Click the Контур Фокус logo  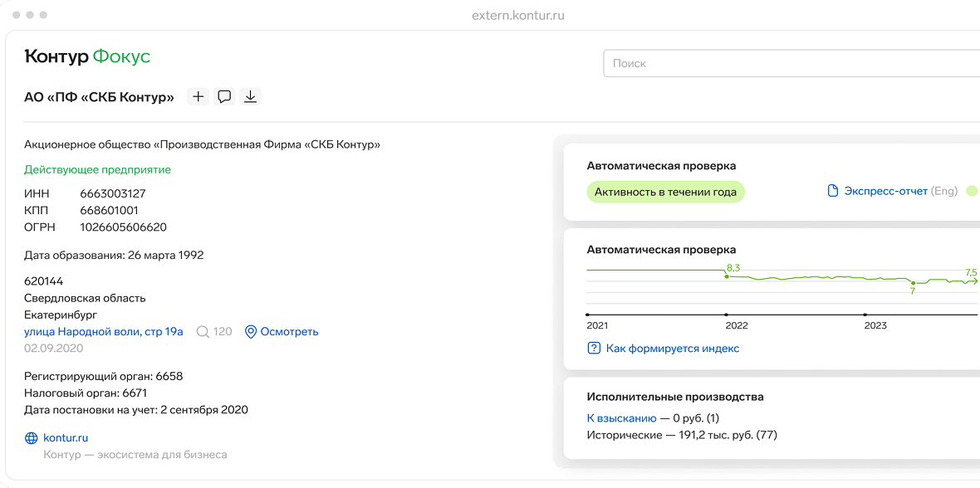point(87,57)
